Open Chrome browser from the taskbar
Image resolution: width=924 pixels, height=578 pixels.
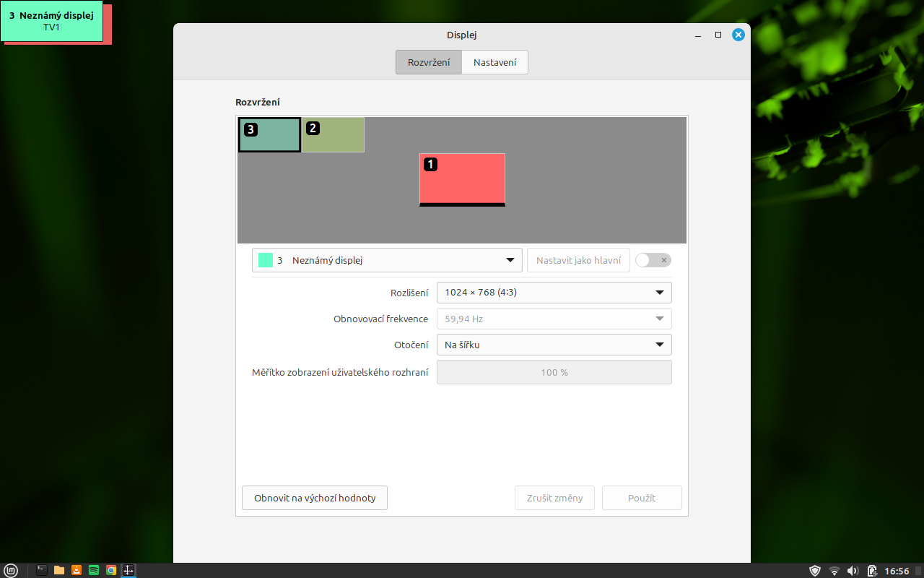(111, 570)
